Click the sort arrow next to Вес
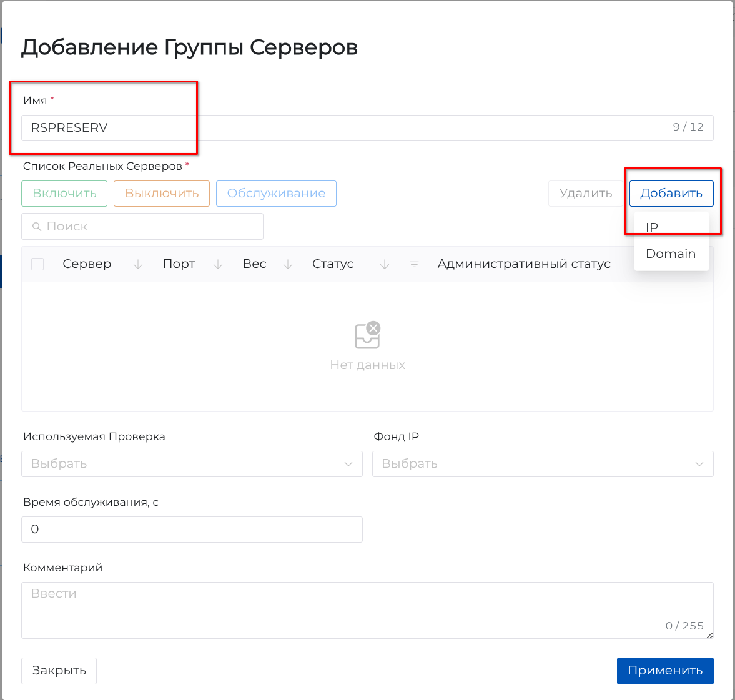The image size is (735, 700). point(288,265)
